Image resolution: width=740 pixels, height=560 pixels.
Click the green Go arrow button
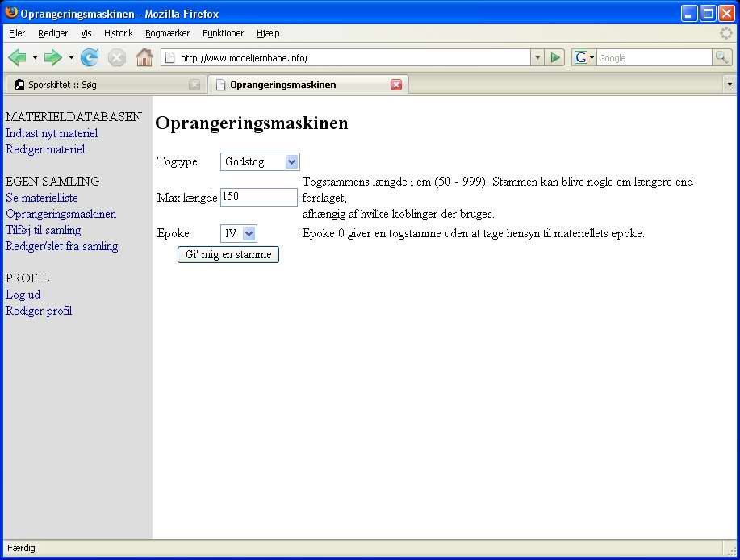coord(555,57)
